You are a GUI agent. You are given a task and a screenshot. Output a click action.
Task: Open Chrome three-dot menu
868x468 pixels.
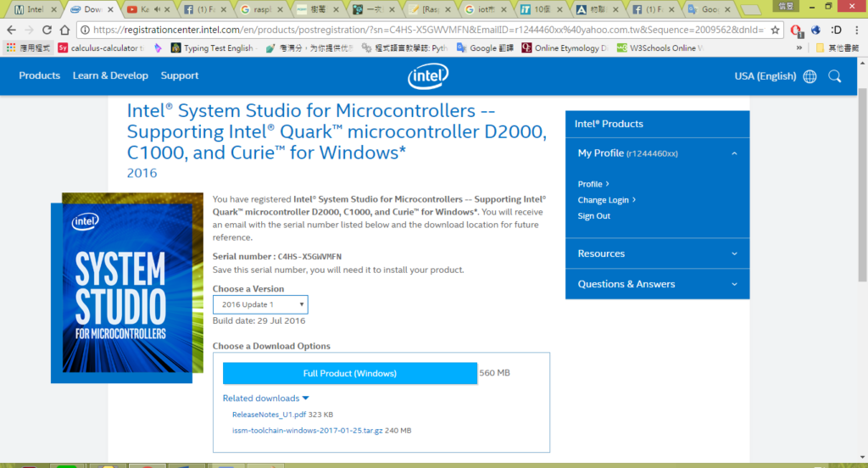pyautogui.click(x=857, y=30)
